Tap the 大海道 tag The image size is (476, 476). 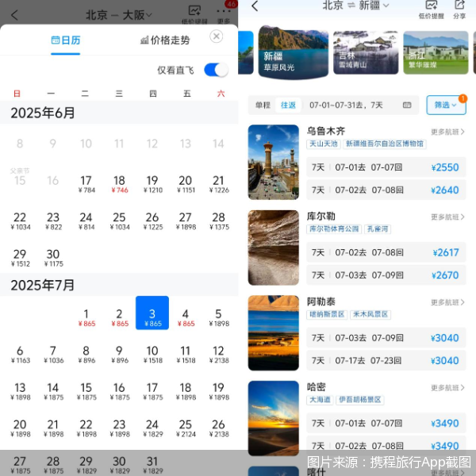click(320, 400)
